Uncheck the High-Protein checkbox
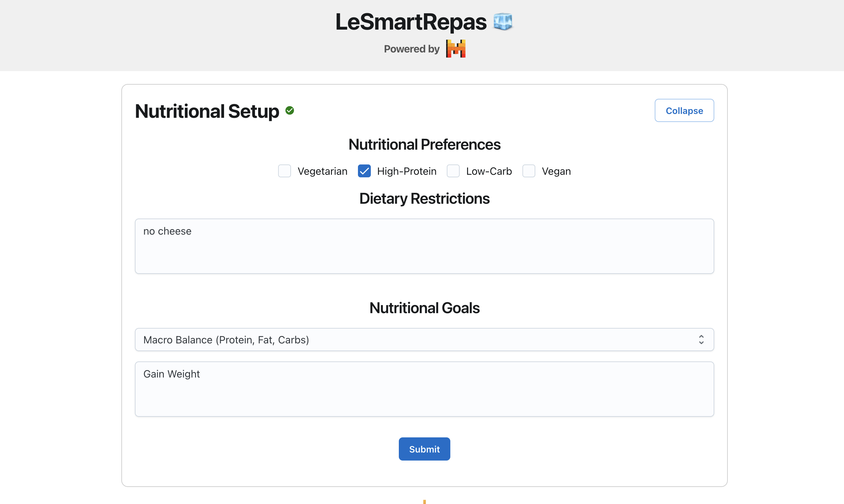This screenshot has width=844, height=504. coord(364,171)
